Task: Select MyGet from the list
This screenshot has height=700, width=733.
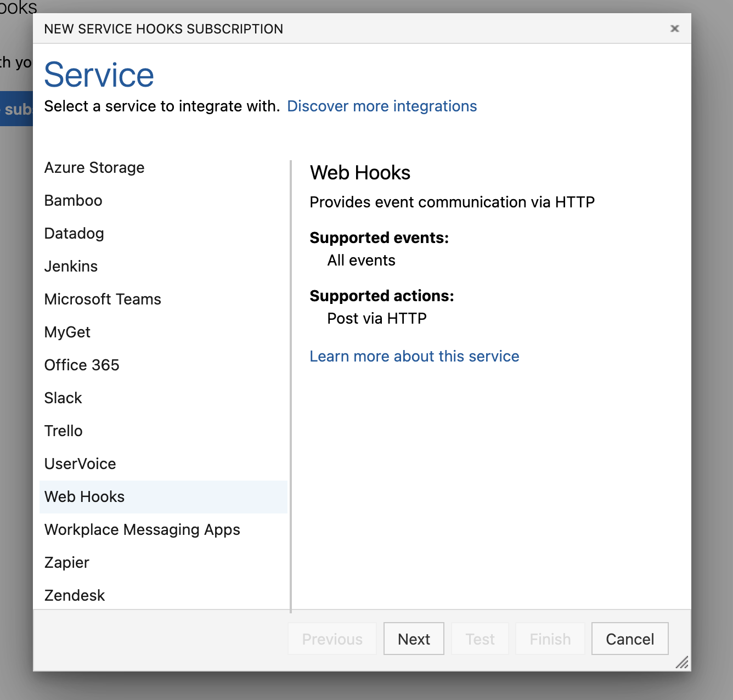Action: [67, 332]
